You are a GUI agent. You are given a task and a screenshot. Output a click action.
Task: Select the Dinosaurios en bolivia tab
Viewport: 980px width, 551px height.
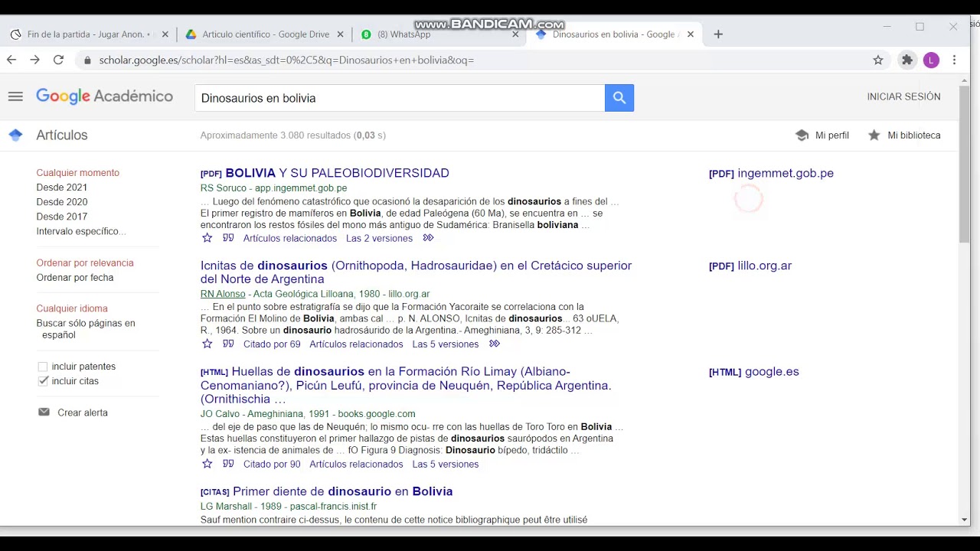point(615,34)
